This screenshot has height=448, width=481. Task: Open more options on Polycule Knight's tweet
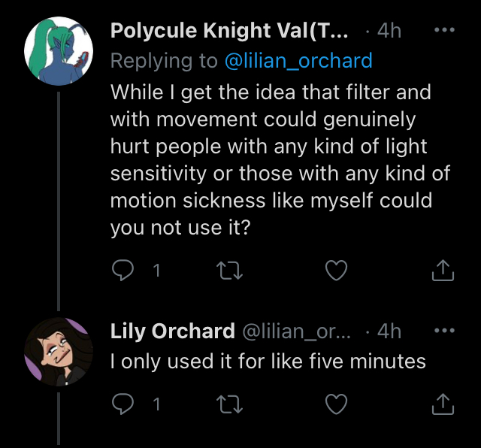[444, 30]
